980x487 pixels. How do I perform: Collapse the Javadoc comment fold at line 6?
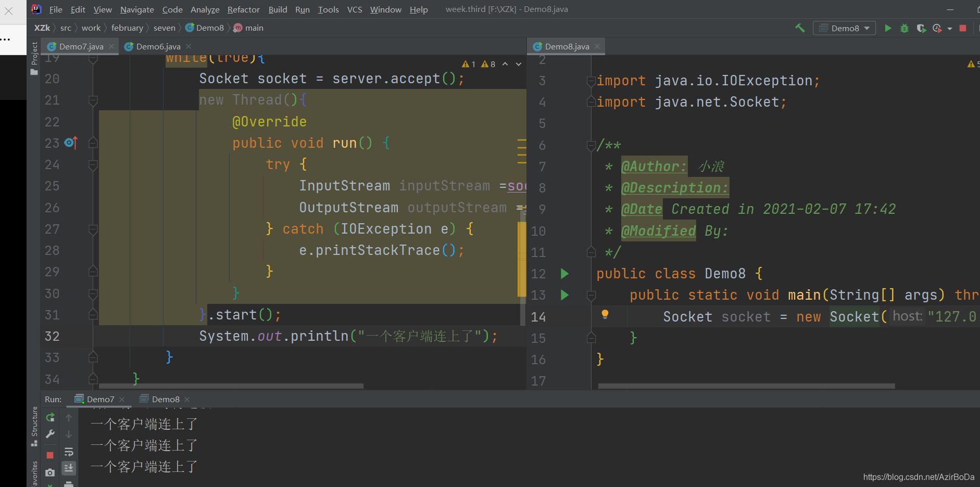(x=591, y=145)
